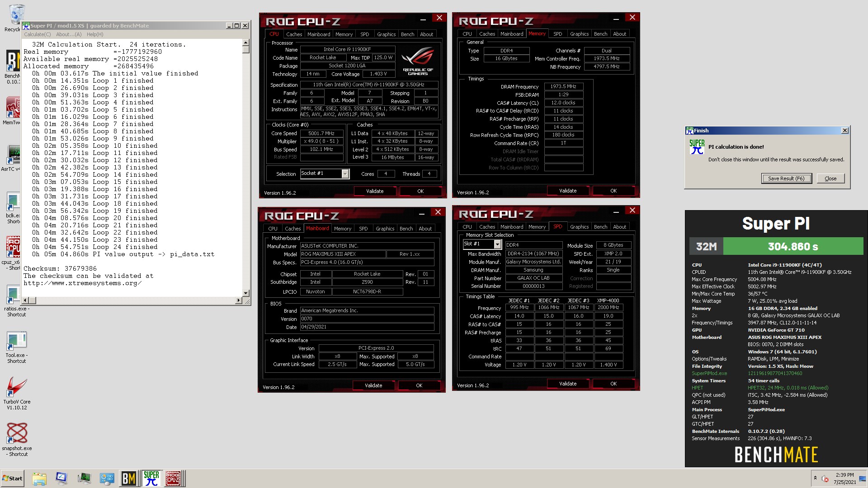This screenshot has width=868, height=488.
Task: Switch to Bench tab in CPU window
Action: pyautogui.click(x=407, y=34)
